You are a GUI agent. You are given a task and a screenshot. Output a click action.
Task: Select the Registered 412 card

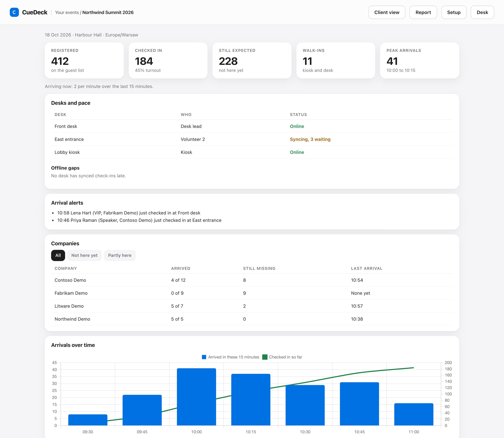[84, 60]
